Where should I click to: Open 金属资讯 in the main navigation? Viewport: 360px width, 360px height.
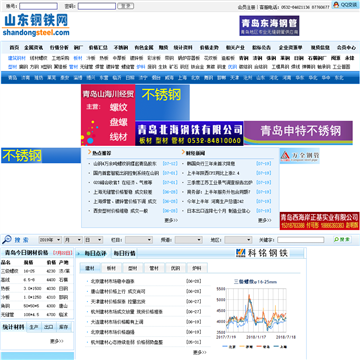(x=33, y=47)
